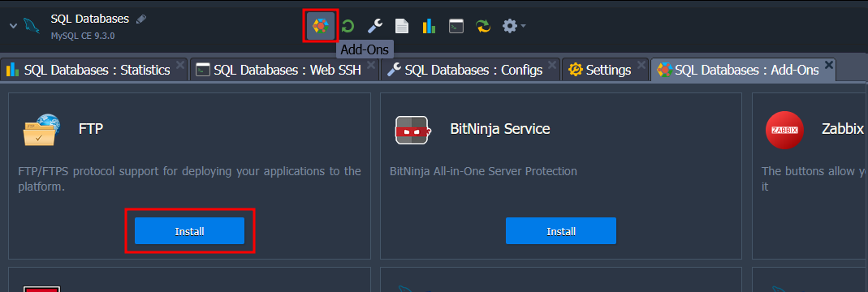Open the Statistics bar chart icon

pos(429,26)
